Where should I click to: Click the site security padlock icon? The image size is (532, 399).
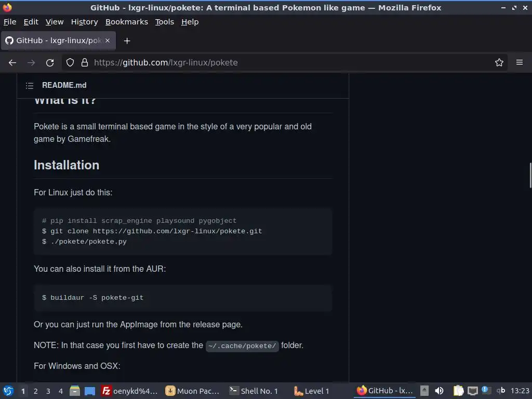[85, 62]
